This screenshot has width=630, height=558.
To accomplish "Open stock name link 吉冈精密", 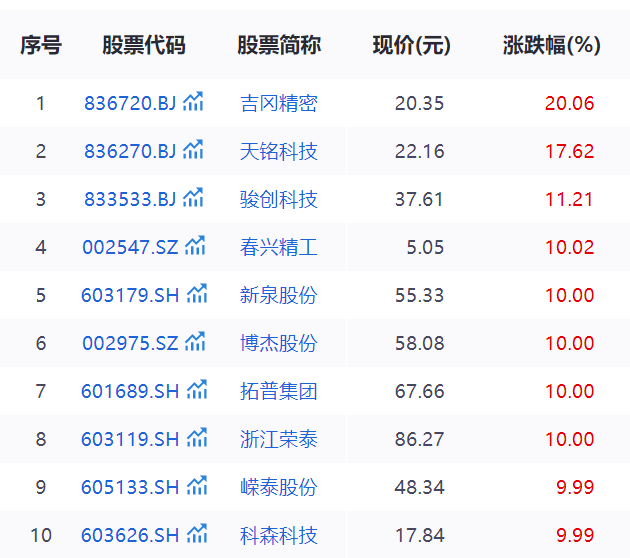I will pyautogui.click(x=279, y=103).
